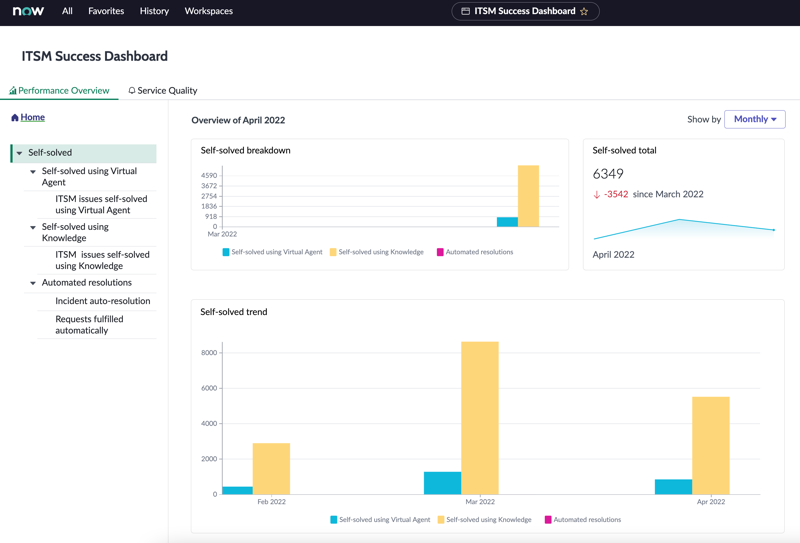Collapse the Self-solved tree node arrow
The width and height of the screenshot is (800, 543).
point(19,153)
